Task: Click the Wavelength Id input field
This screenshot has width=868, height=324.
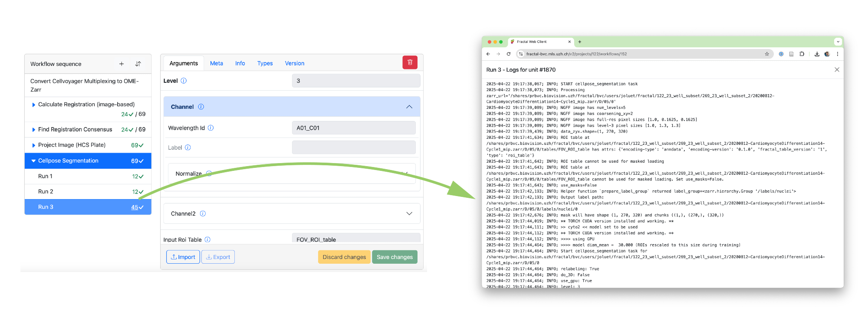Action: [353, 128]
